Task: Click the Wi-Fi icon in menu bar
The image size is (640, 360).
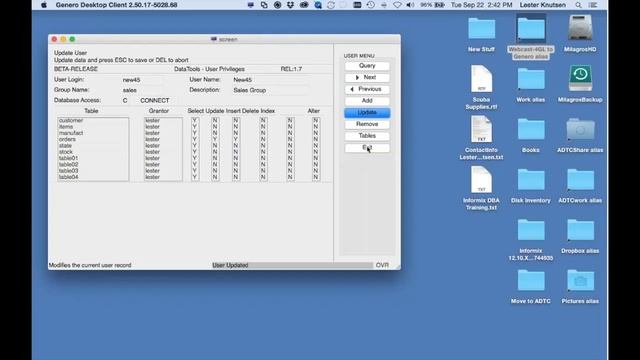Action: click(397, 5)
